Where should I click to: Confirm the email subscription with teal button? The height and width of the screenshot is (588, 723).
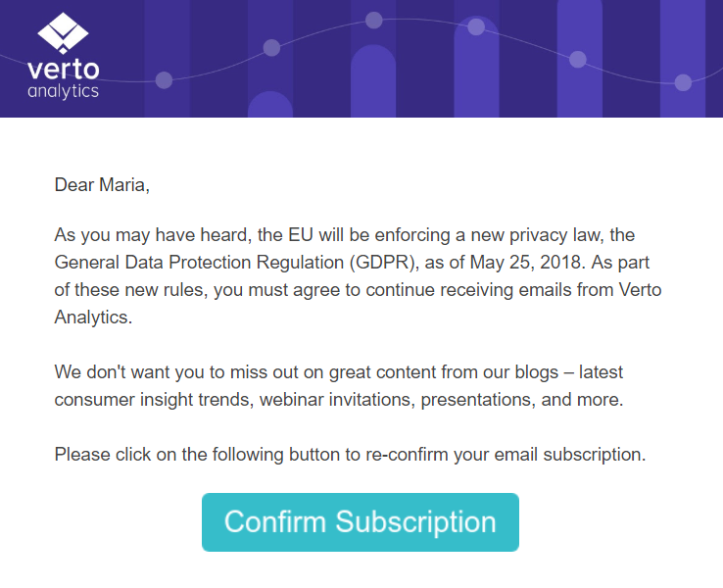click(361, 522)
